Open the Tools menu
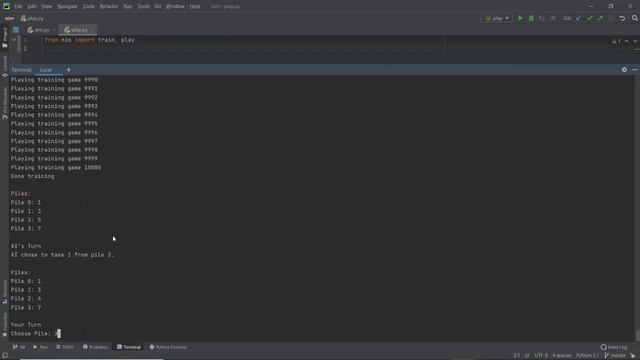 pyautogui.click(x=143, y=7)
